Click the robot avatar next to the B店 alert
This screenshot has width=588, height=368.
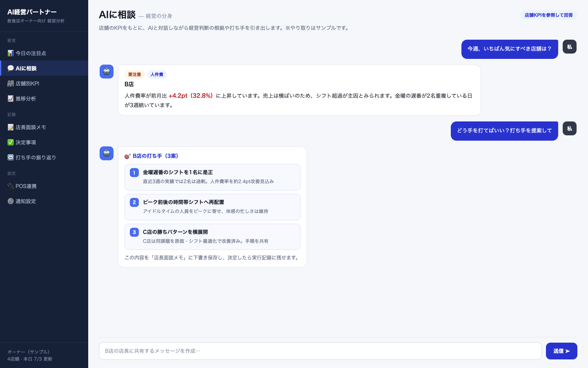107,72
